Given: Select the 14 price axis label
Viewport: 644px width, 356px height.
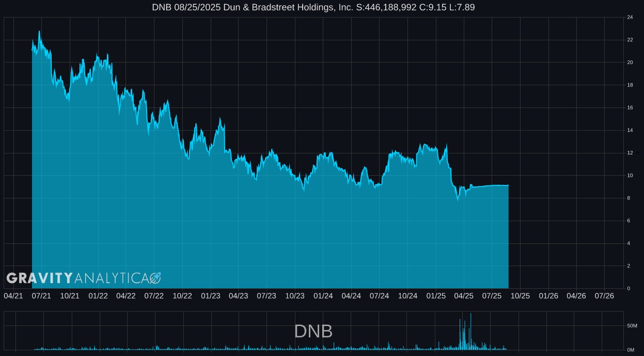Looking at the screenshot, I should (x=630, y=130).
